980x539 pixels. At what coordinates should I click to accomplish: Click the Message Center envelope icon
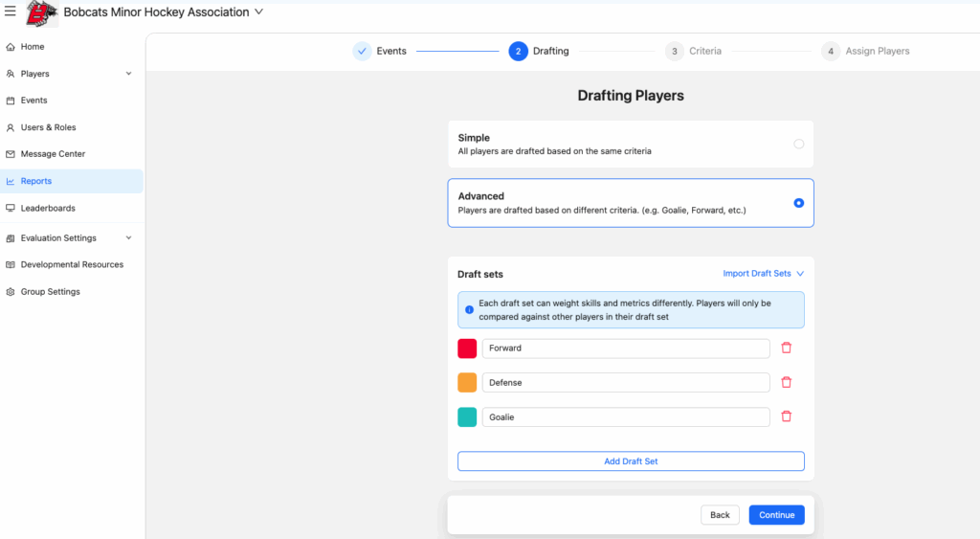[11, 154]
